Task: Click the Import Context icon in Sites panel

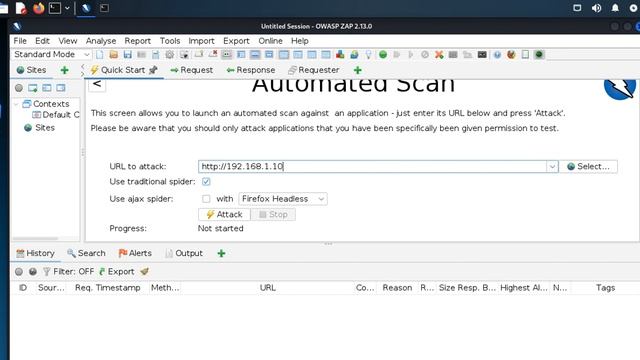Action: [x=47, y=88]
